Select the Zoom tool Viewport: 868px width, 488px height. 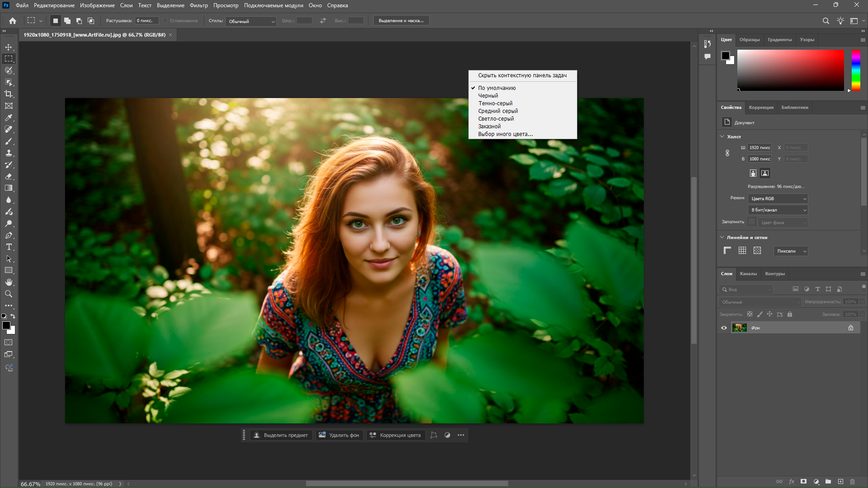point(9,294)
